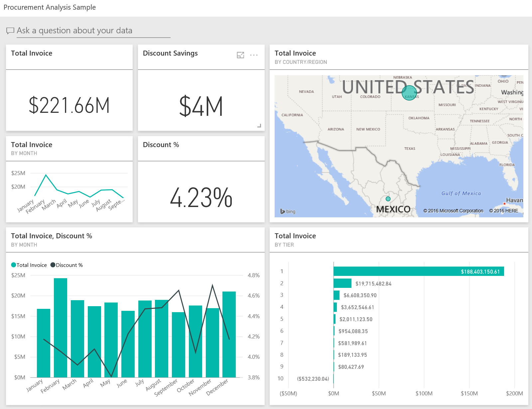
Task: Click the © 2016 HERE attribution link
Action: click(x=504, y=211)
